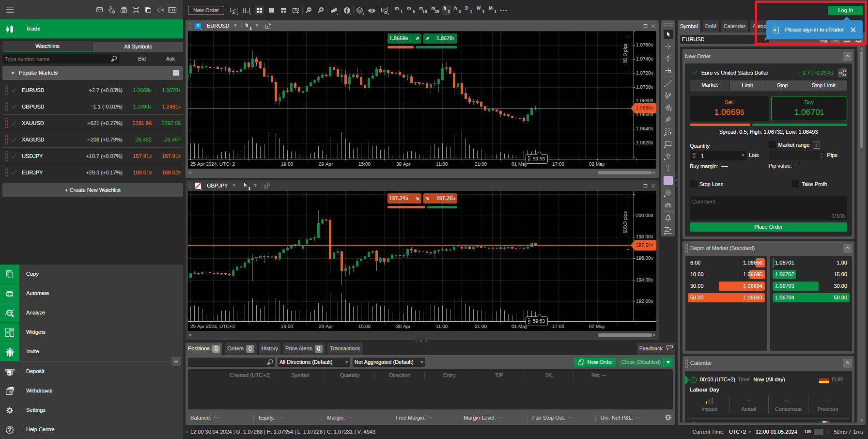Open the Not Aggregated dropdown
868x439 pixels.
388,362
